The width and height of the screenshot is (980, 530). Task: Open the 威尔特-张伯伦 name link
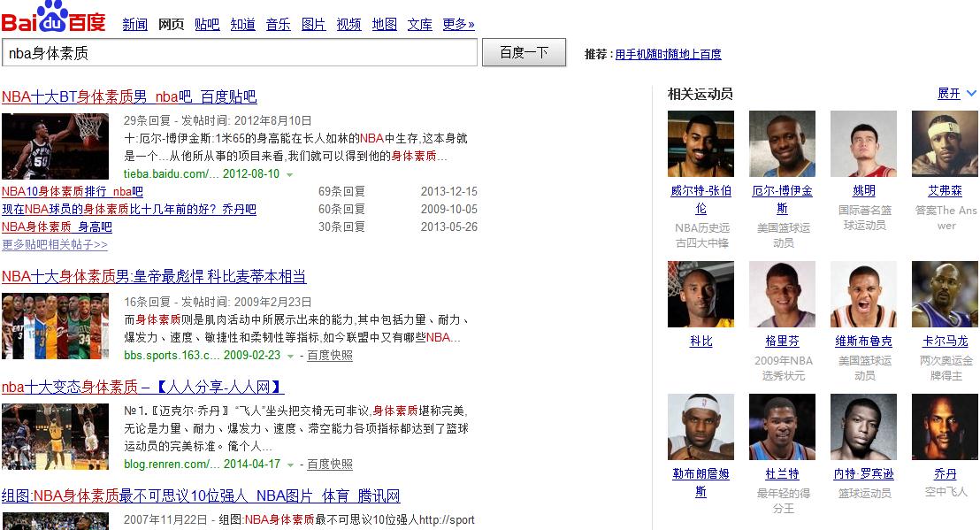(701, 199)
